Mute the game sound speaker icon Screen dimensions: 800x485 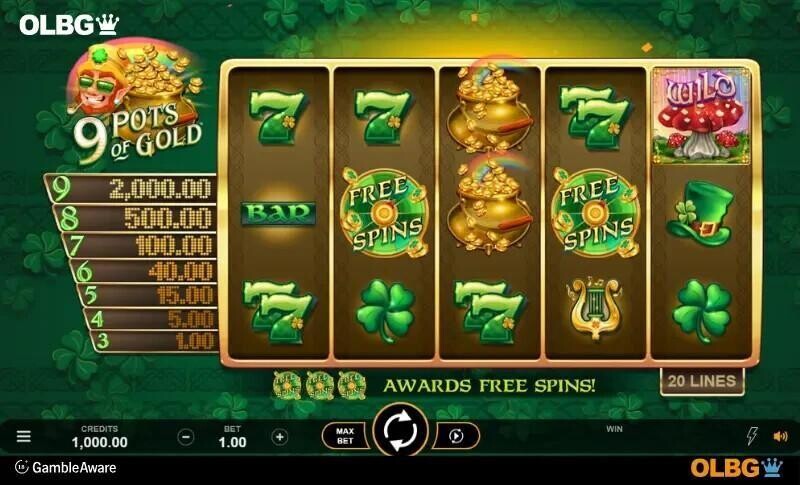(x=780, y=437)
